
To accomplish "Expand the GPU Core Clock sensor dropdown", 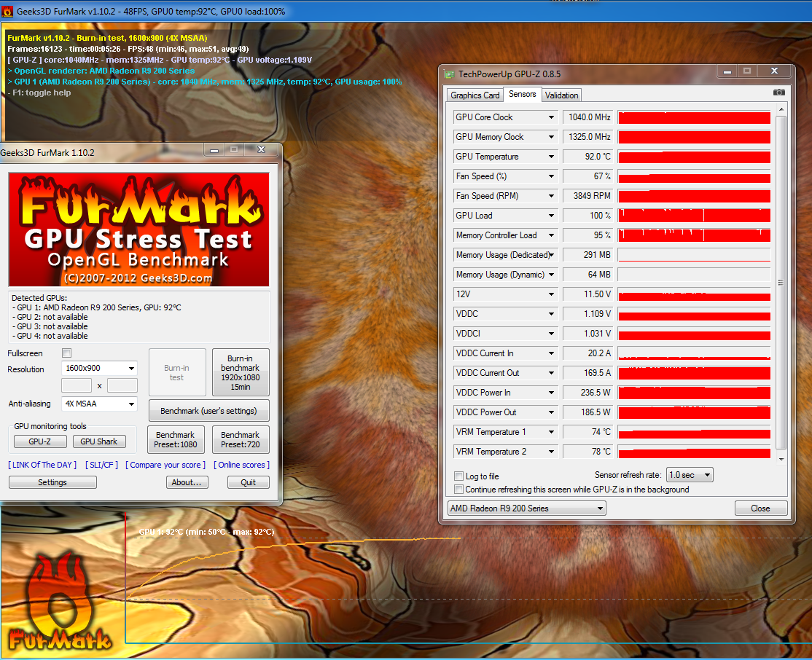I will coord(551,117).
